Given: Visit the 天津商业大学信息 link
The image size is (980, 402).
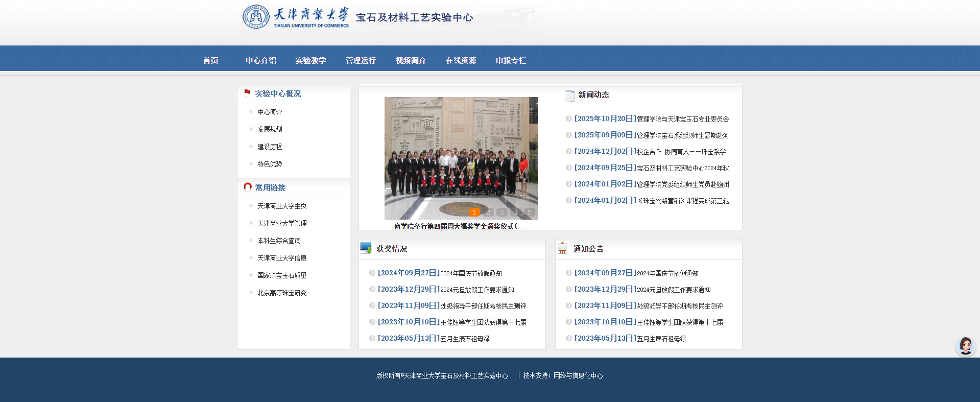Looking at the screenshot, I should (282, 258).
